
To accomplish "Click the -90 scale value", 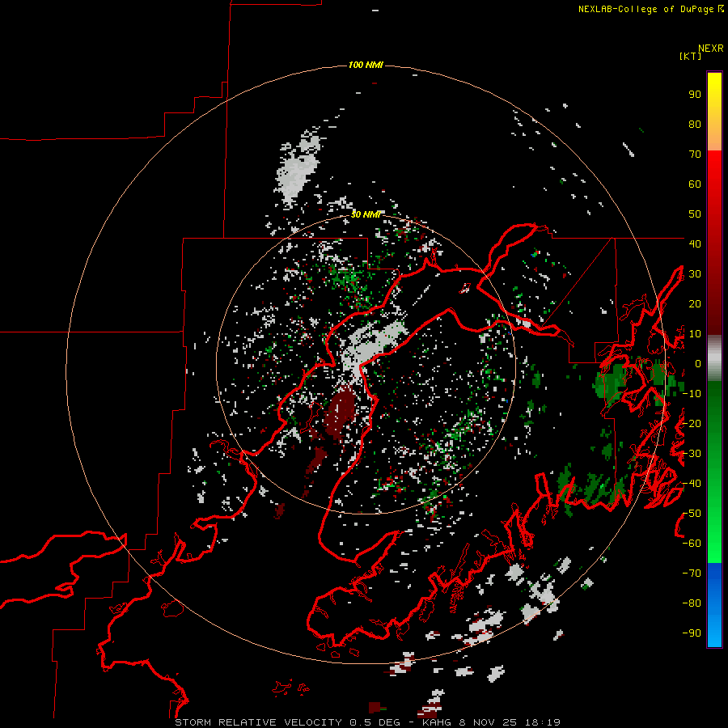I will [x=692, y=633].
